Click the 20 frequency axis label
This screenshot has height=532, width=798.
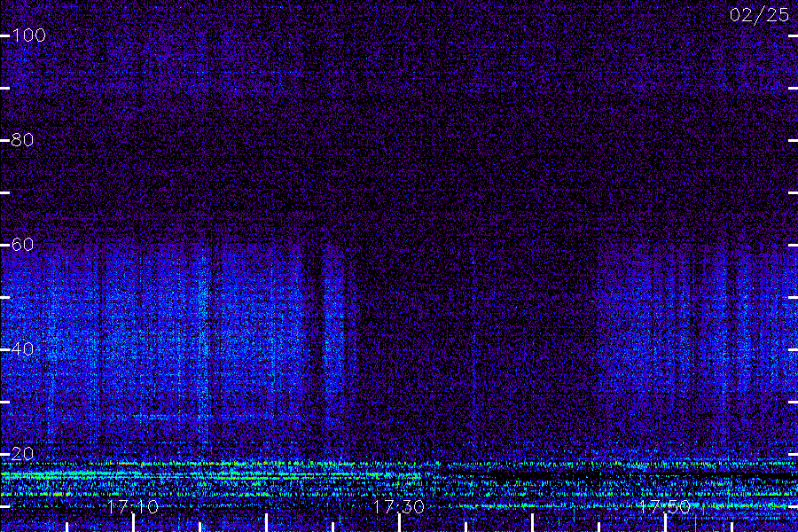pyautogui.click(x=22, y=454)
